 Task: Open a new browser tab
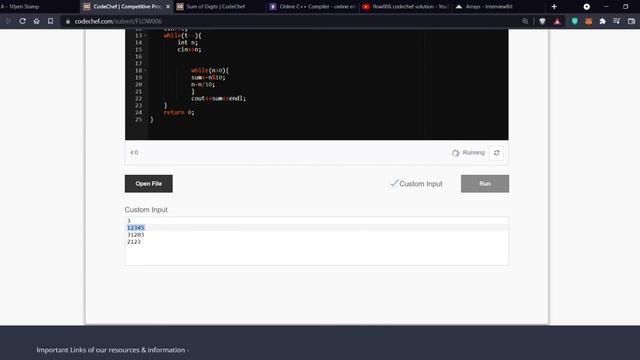click(x=554, y=7)
